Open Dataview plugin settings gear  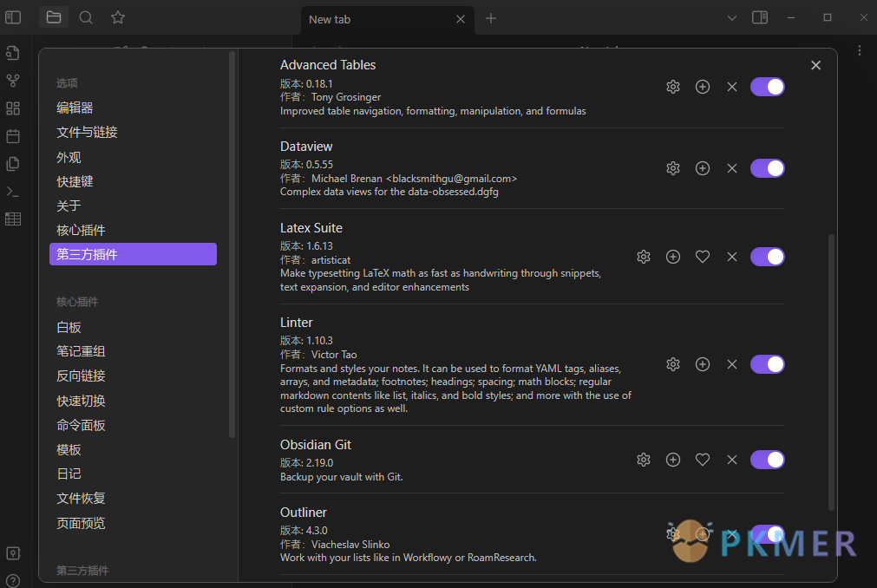click(x=673, y=168)
